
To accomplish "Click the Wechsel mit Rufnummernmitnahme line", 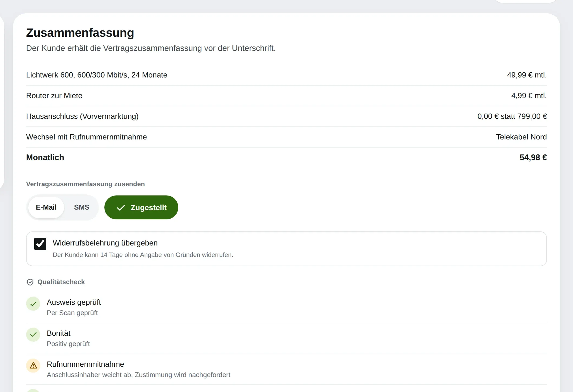I will click(286, 137).
